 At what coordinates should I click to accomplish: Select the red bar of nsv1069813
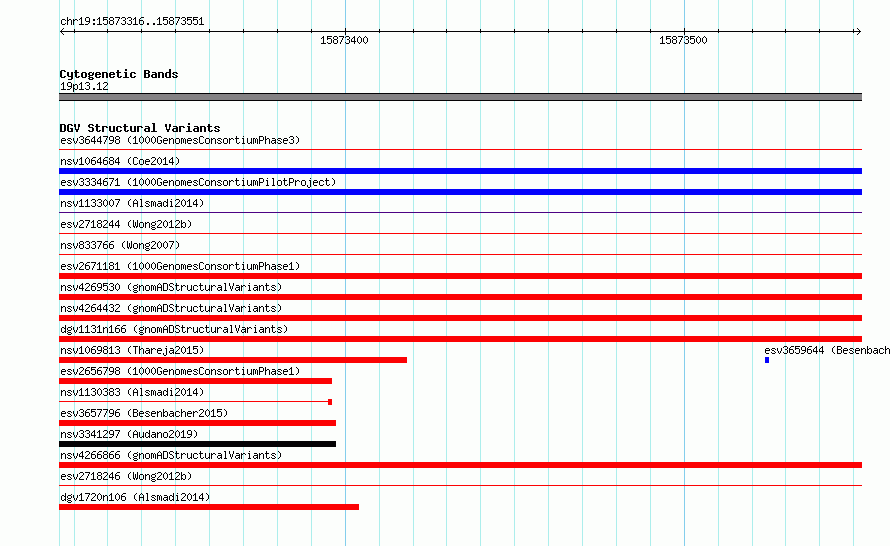coord(233,360)
